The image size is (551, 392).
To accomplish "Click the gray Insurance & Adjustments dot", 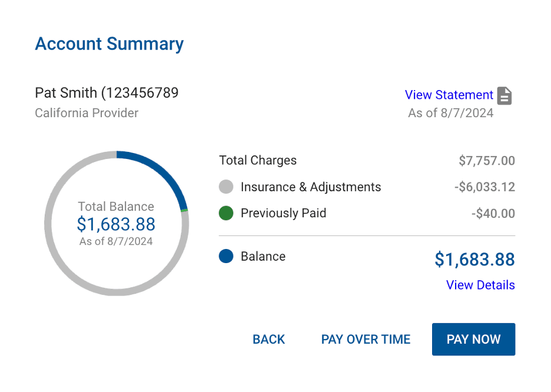I will pos(226,187).
